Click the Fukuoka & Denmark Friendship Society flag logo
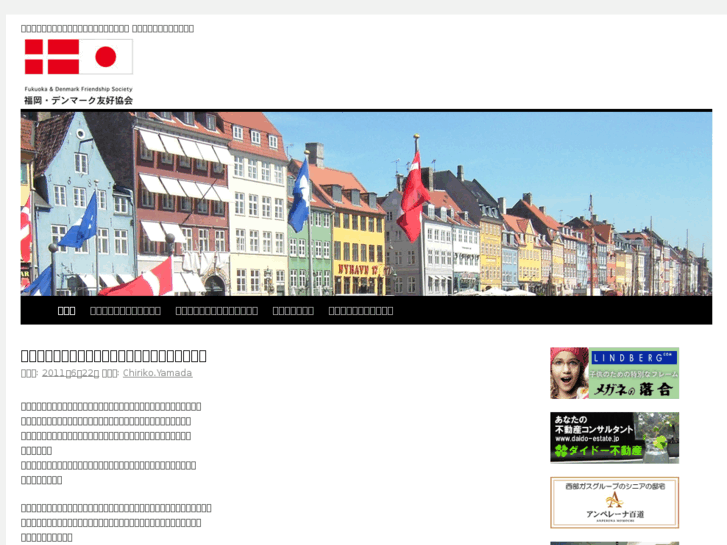Viewport: 727px width, 545px height. coord(78,72)
